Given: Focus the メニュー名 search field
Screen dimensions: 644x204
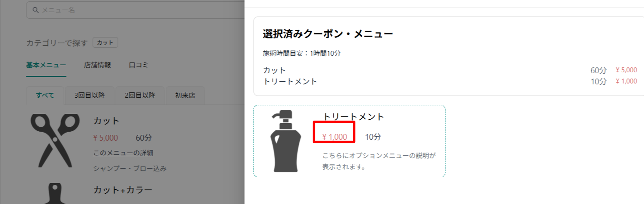Looking at the screenshot, I should [135, 10].
